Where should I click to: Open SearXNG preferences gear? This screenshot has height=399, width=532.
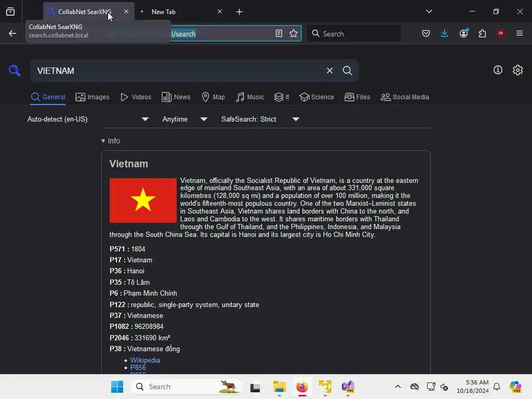(x=518, y=70)
